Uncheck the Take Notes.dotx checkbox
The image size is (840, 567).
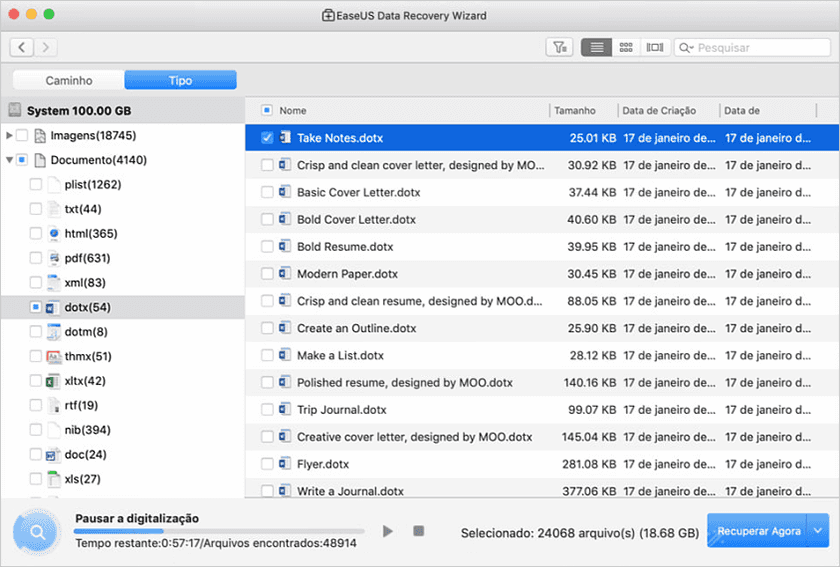click(x=267, y=138)
